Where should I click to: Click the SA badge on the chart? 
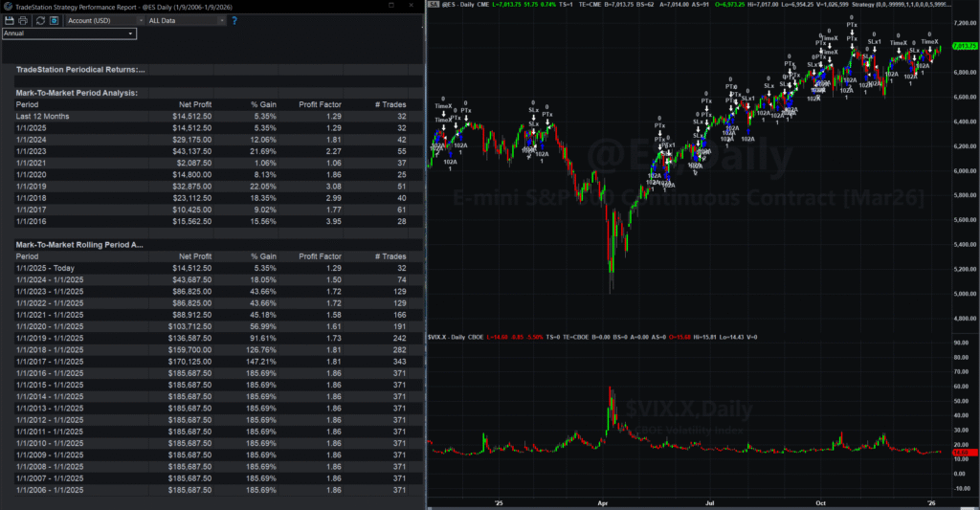click(x=433, y=6)
